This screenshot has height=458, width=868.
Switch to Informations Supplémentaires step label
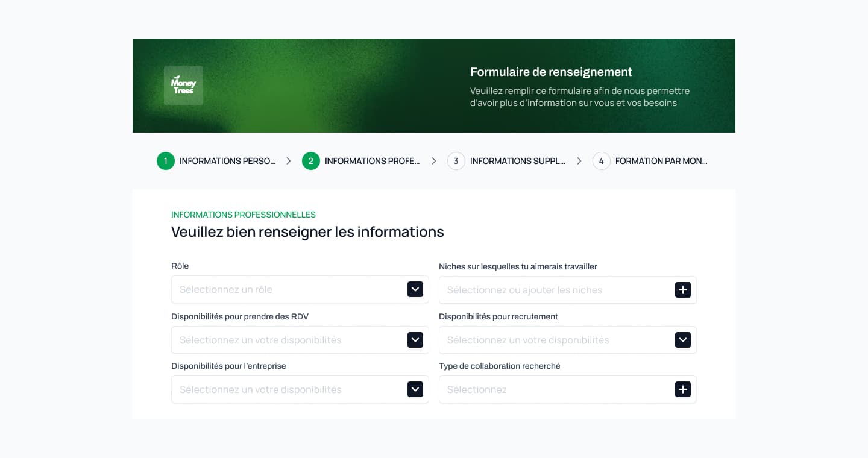point(517,161)
